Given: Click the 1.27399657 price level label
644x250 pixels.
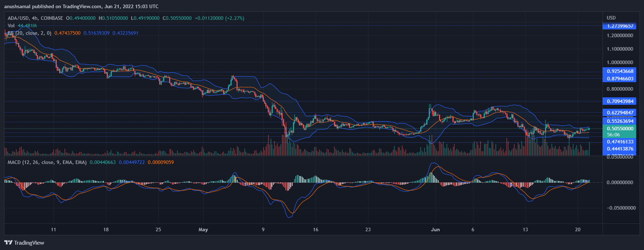Looking at the screenshot, I should click(x=620, y=26).
